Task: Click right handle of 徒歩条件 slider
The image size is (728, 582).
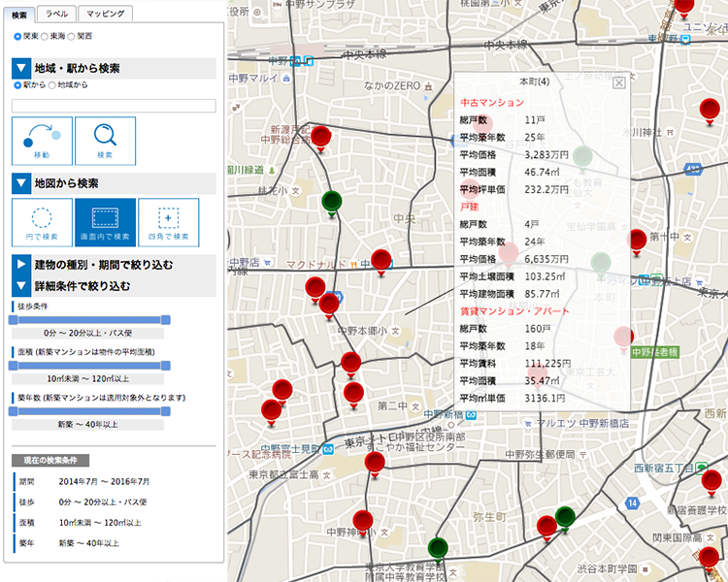Action: click(165, 319)
